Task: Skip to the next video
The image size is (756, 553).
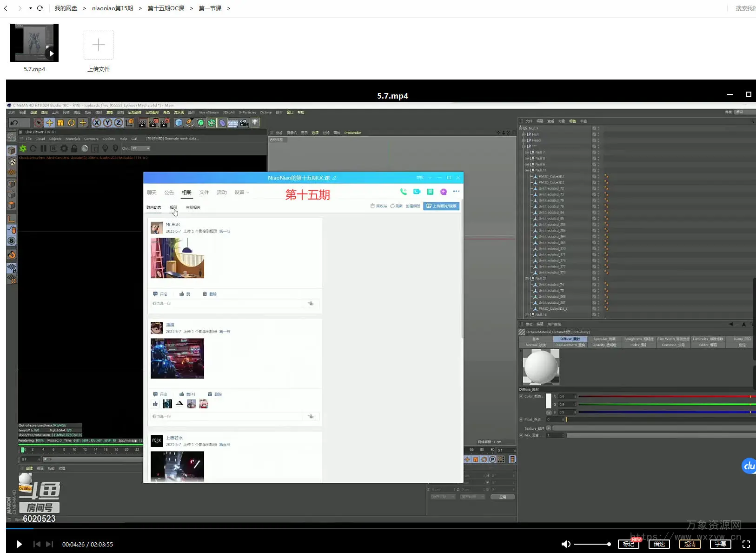Action: (50, 544)
